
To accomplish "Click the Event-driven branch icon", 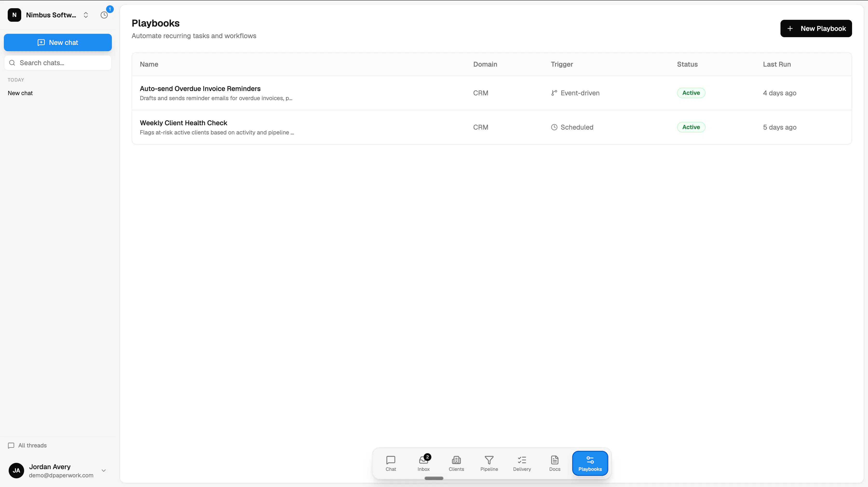I will click(x=554, y=93).
